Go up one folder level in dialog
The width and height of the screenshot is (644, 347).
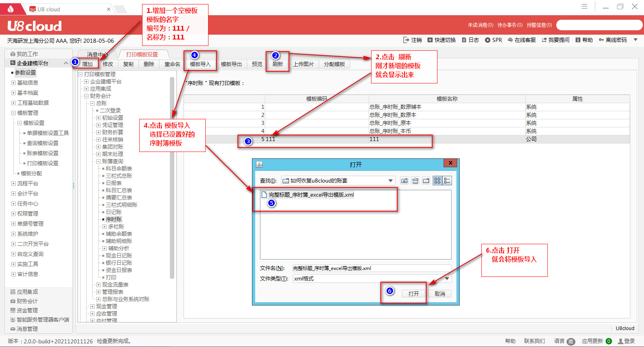[x=404, y=181]
